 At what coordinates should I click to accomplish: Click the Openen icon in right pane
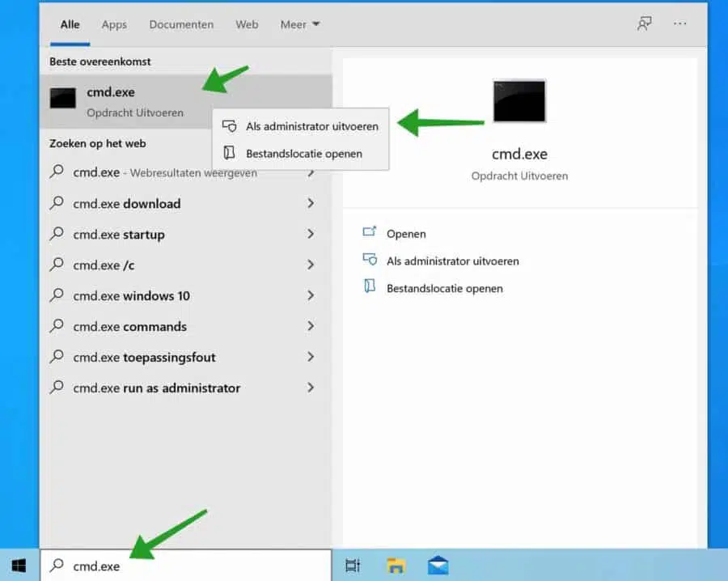(x=370, y=231)
